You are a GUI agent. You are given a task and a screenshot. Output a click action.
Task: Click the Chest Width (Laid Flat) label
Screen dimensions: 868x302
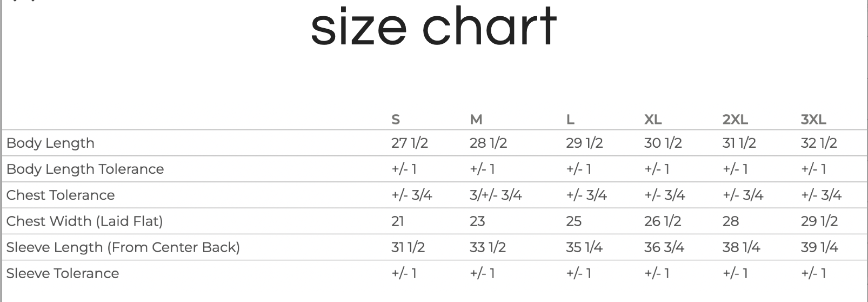[x=84, y=221]
